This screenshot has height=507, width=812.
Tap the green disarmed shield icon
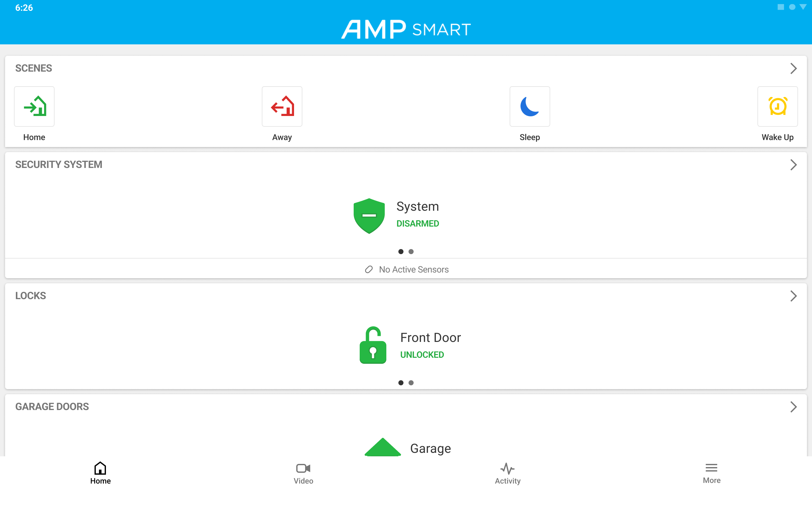click(x=369, y=216)
